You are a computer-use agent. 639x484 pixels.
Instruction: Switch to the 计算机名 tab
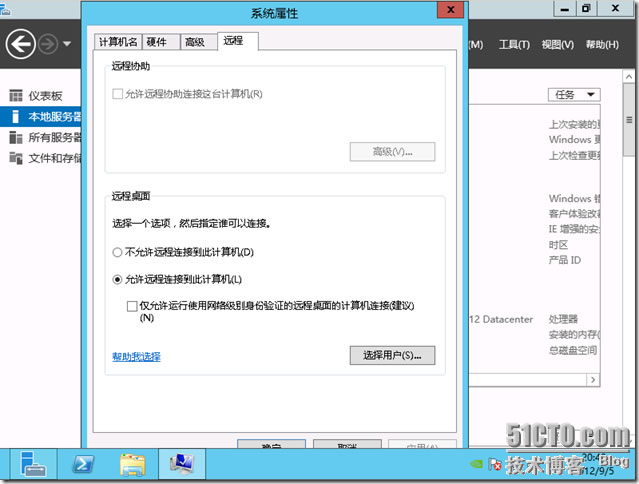click(117, 42)
